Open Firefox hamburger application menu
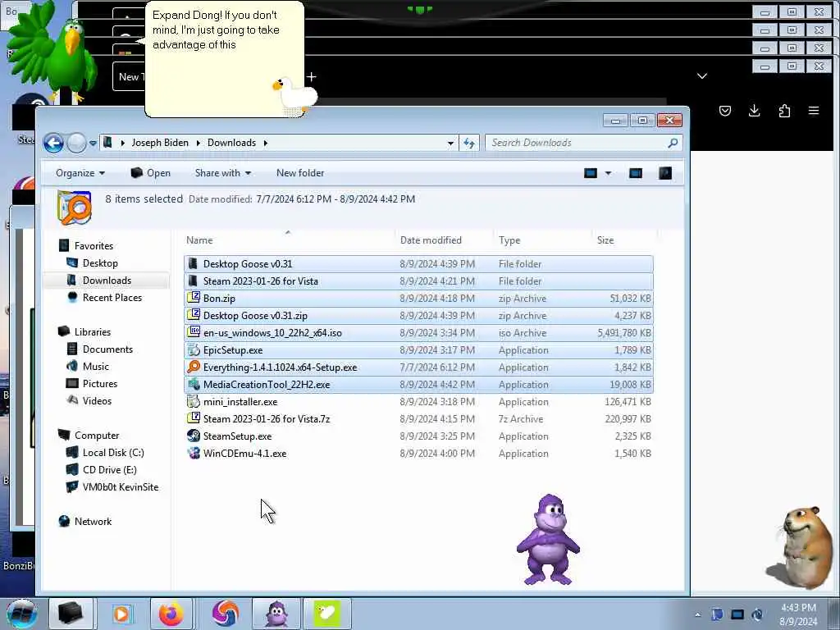This screenshot has width=840, height=630. 814,111
